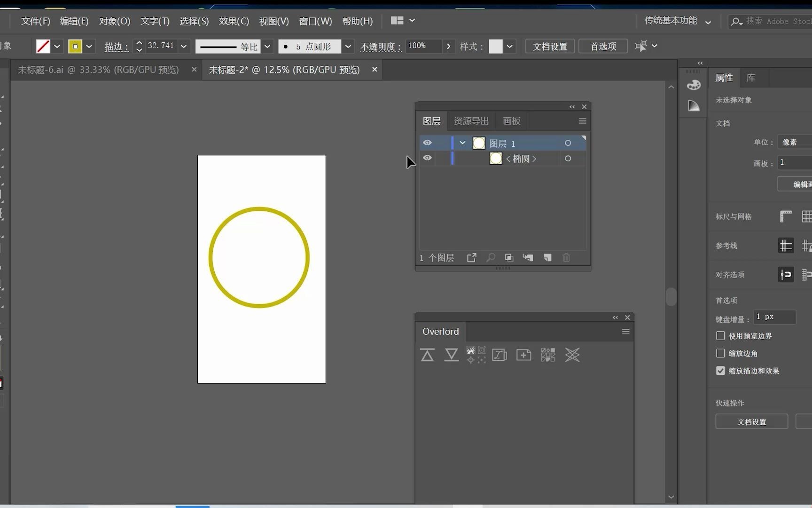Switch to the 未标题-6.ai document tab
Image resolution: width=812 pixels, height=508 pixels.
98,70
